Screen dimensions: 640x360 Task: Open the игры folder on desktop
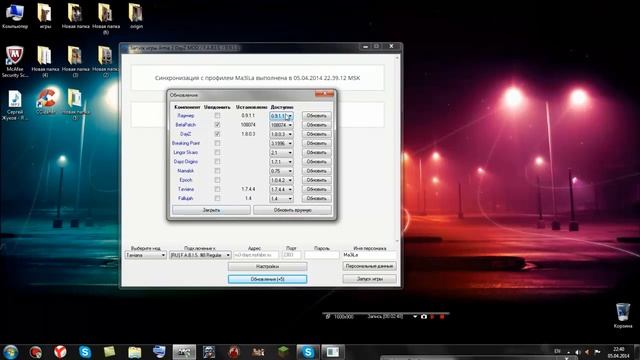(x=45, y=16)
